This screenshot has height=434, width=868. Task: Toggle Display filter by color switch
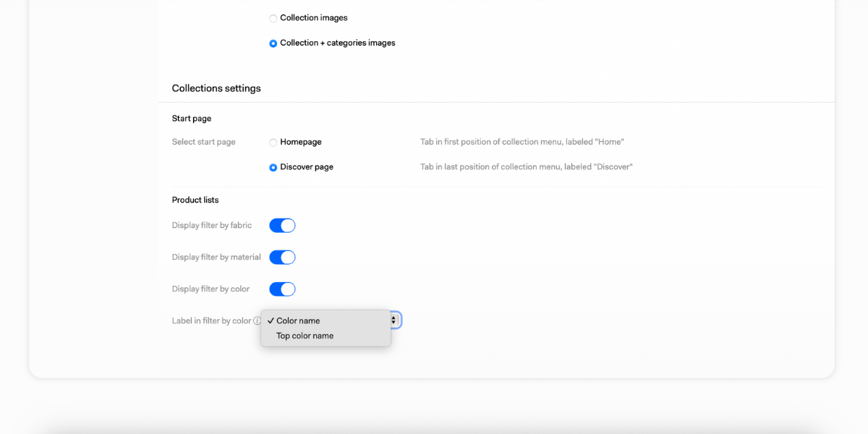282,289
